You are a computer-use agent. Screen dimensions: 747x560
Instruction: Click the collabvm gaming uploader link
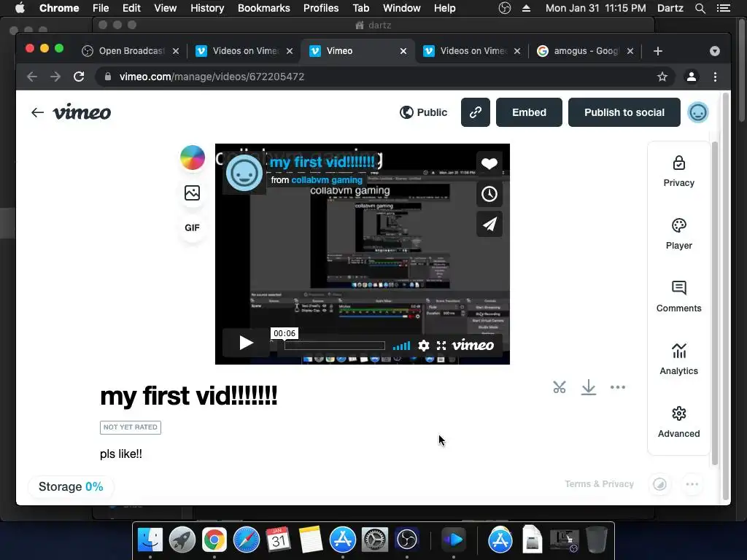(x=327, y=180)
